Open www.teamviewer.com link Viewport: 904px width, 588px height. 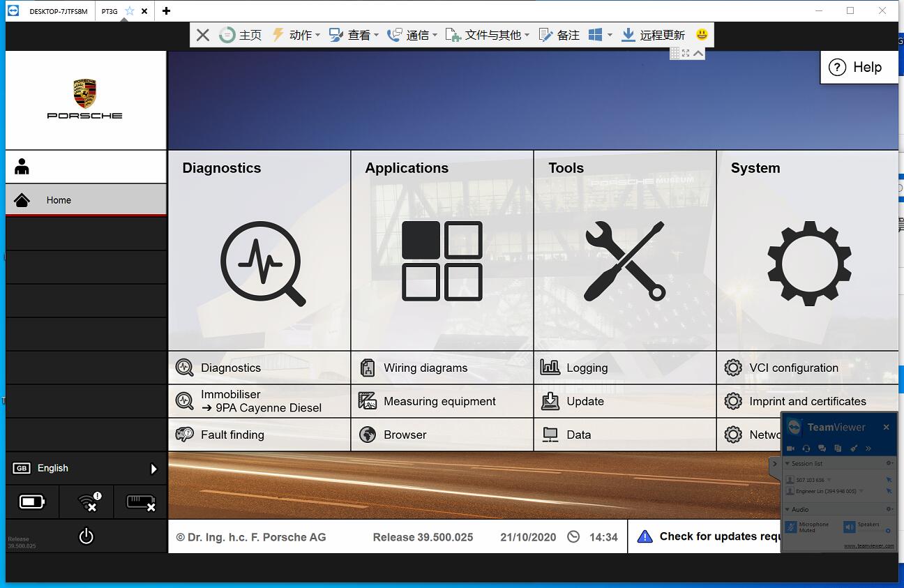coord(868,546)
